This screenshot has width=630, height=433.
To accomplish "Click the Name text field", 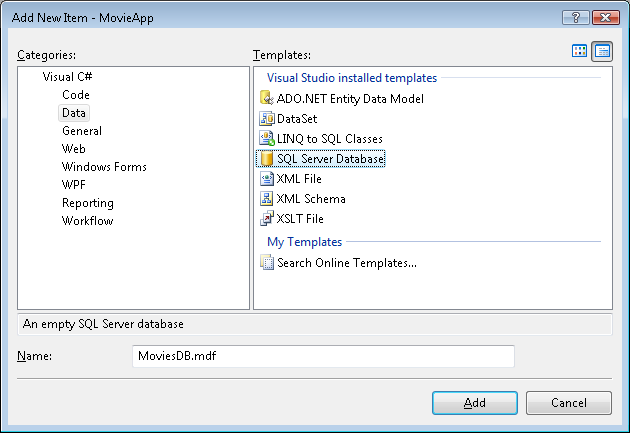I will 322,356.
